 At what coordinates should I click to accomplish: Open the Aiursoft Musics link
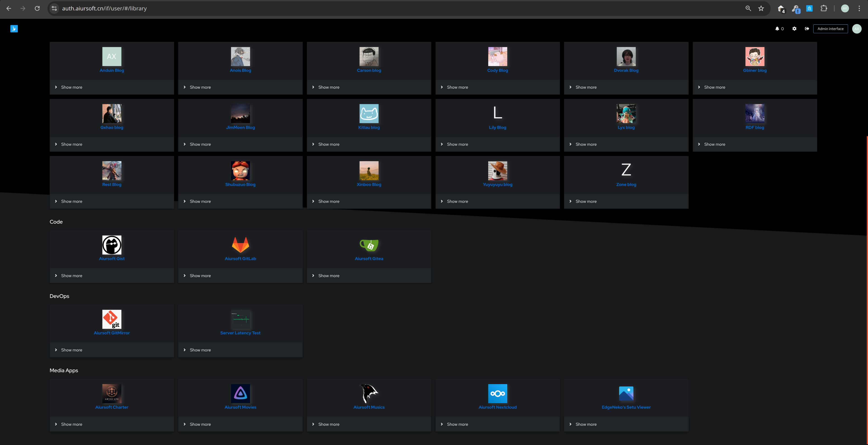[369, 407]
